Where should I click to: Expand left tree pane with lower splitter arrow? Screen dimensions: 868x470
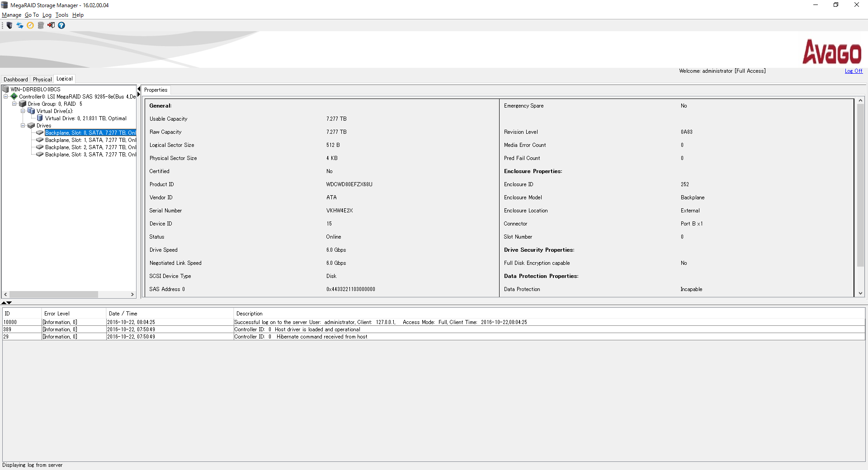pos(139,94)
